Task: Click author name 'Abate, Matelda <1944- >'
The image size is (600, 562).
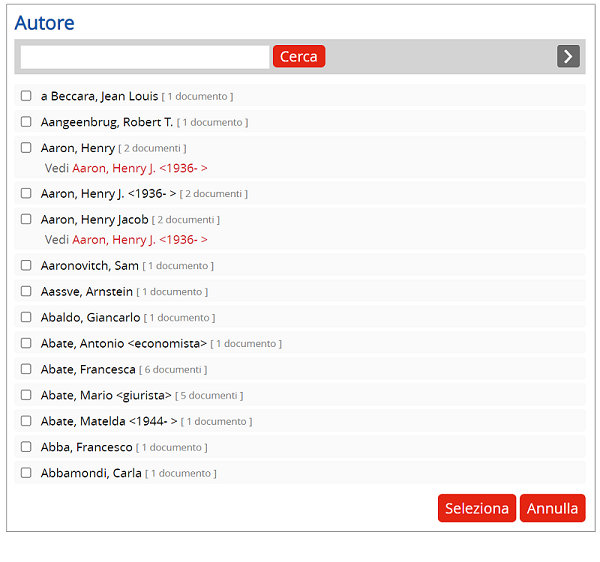Action: point(109,421)
